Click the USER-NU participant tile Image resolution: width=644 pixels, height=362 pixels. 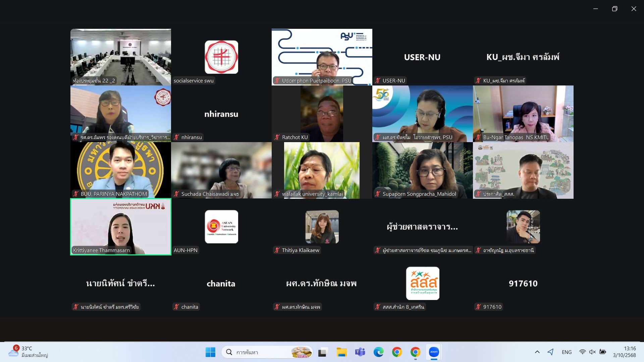[x=422, y=57]
